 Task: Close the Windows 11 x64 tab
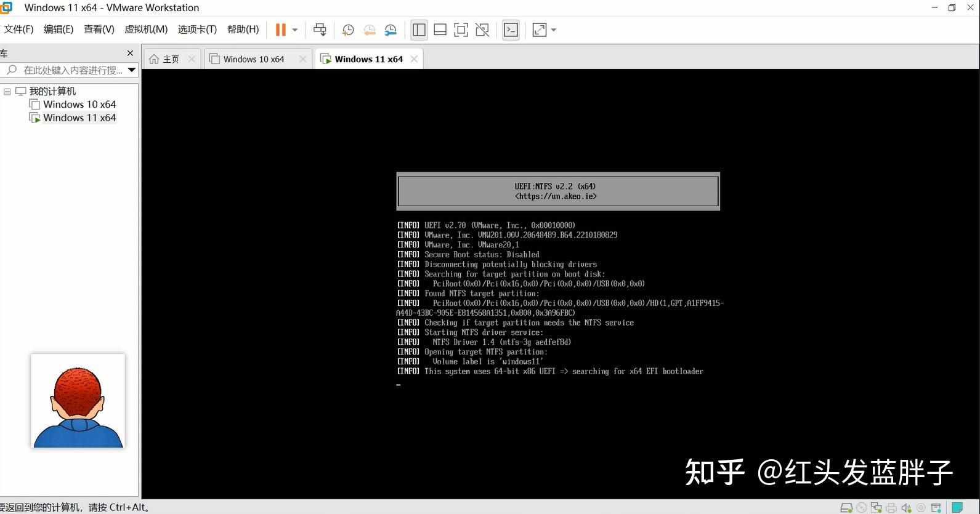pyautogui.click(x=414, y=59)
